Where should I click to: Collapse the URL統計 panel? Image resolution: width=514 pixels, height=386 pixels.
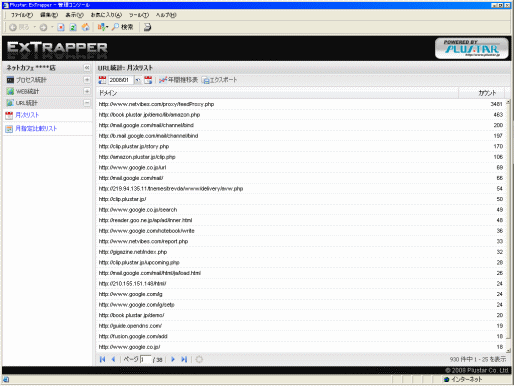[x=87, y=103]
